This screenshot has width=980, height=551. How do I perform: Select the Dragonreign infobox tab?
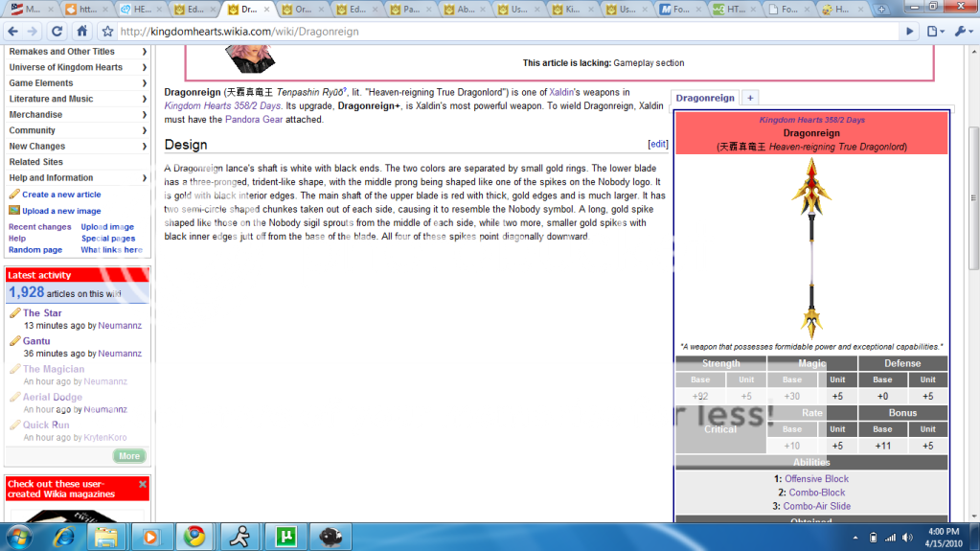click(704, 98)
